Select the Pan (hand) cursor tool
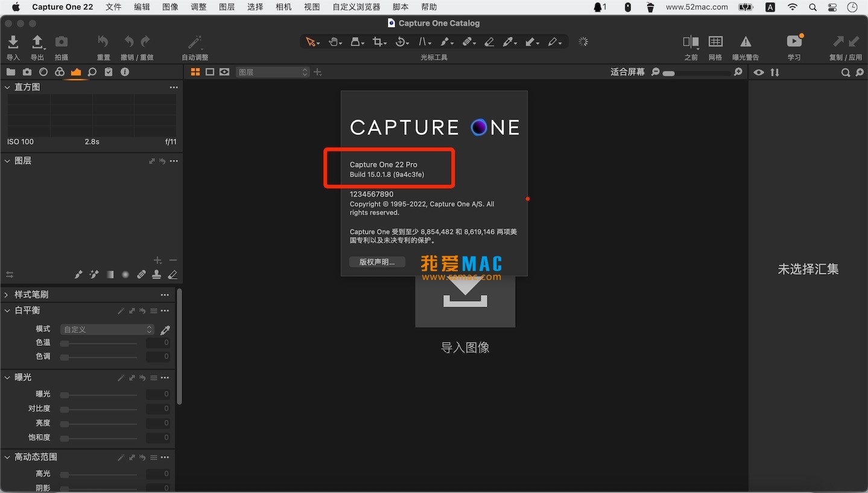Image resolution: width=868 pixels, height=493 pixels. click(334, 40)
